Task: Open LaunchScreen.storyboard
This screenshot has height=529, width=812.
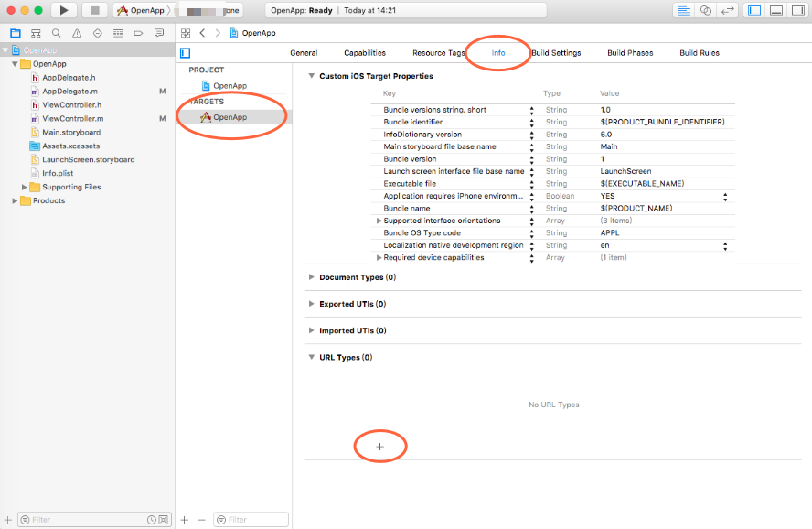Action: (89, 159)
